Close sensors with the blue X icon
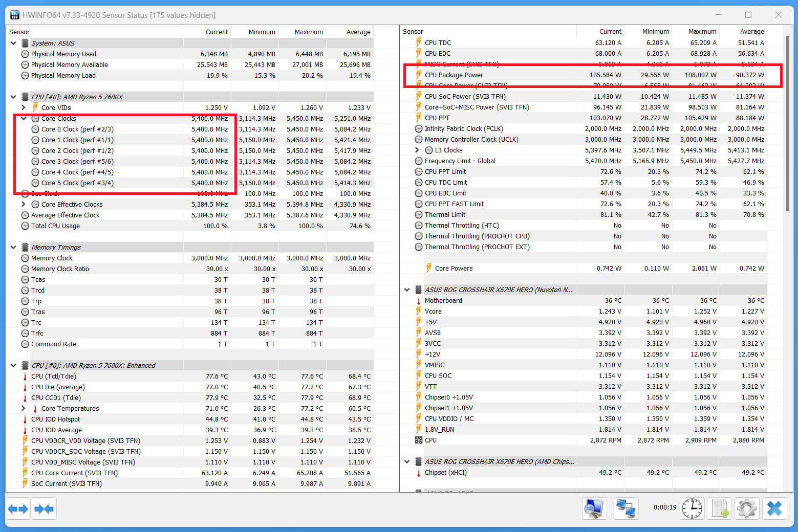 click(x=774, y=508)
